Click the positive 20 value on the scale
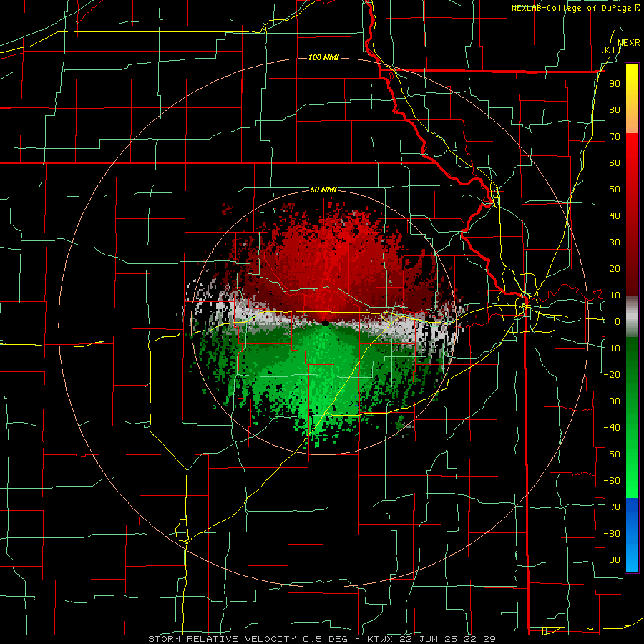The width and height of the screenshot is (644, 644). click(x=615, y=268)
